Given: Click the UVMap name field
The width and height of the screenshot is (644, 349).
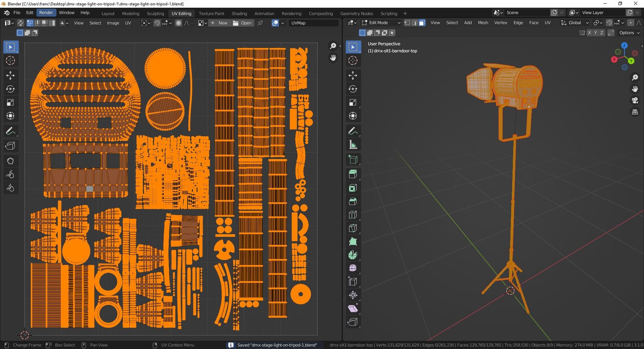Looking at the screenshot, I should coord(313,23).
